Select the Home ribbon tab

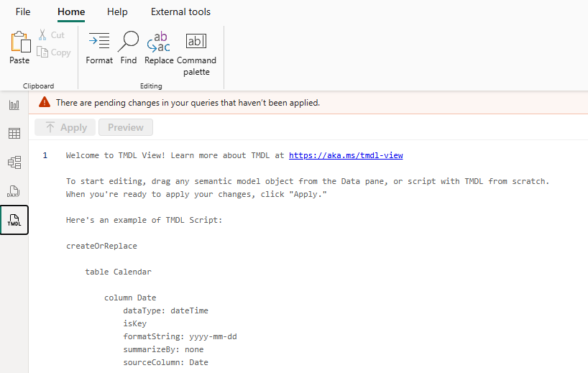(x=71, y=11)
